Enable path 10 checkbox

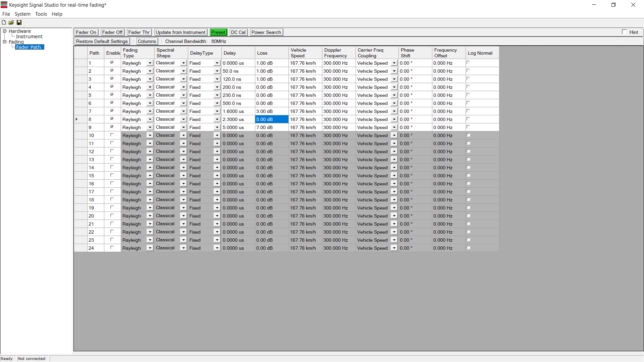[112, 135]
